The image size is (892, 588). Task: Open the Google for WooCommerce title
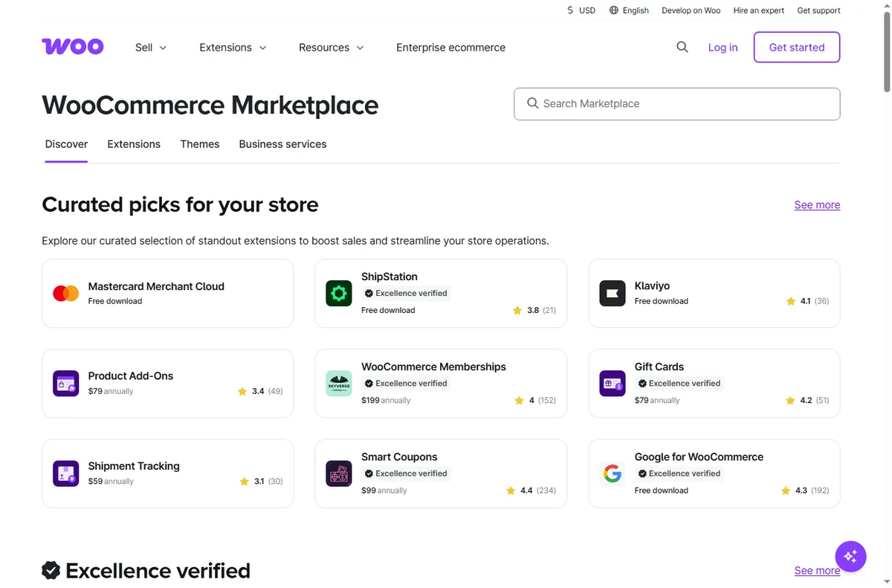[699, 456]
